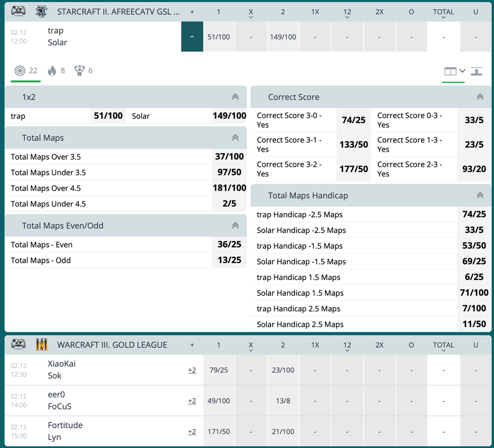This screenshot has width=494, height=448.
Task: Bet on trap at 51/100 in top row
Action: pos(219,37)
